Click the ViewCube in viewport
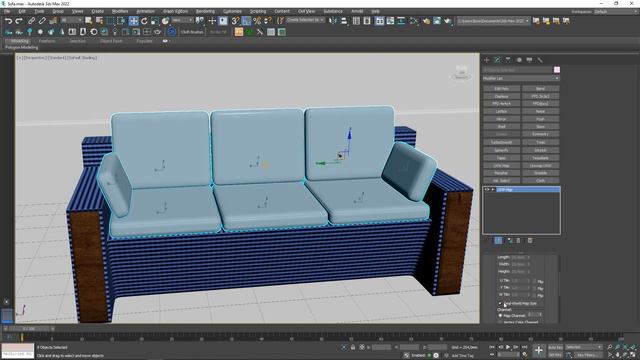Screen dimensions: 640x360 [461, 73]
